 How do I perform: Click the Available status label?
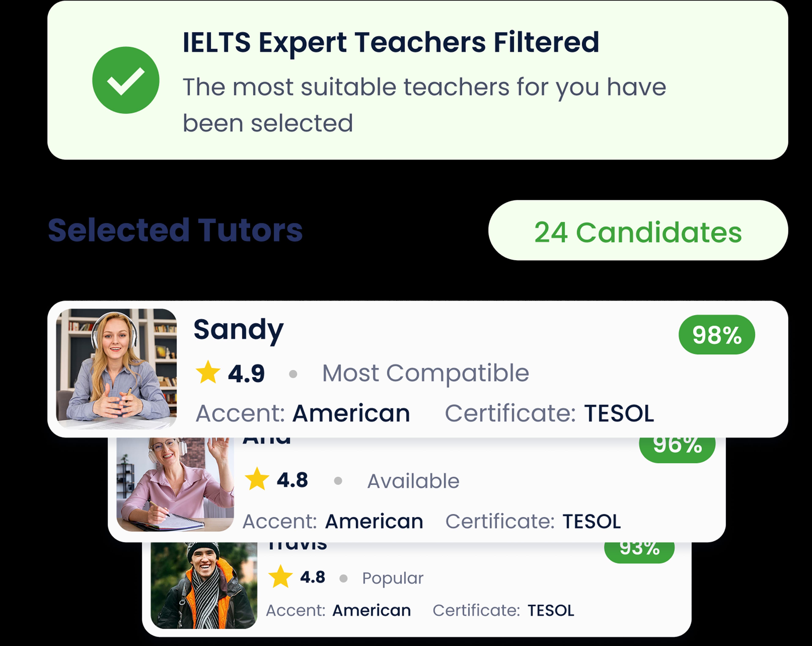(x=413, y=481)
